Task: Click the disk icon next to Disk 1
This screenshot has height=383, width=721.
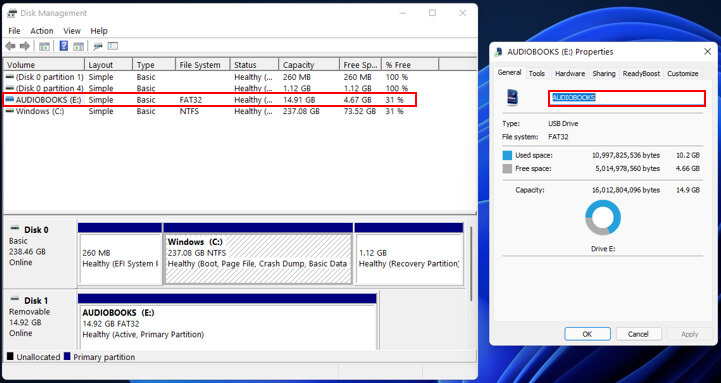Action: 15,299
